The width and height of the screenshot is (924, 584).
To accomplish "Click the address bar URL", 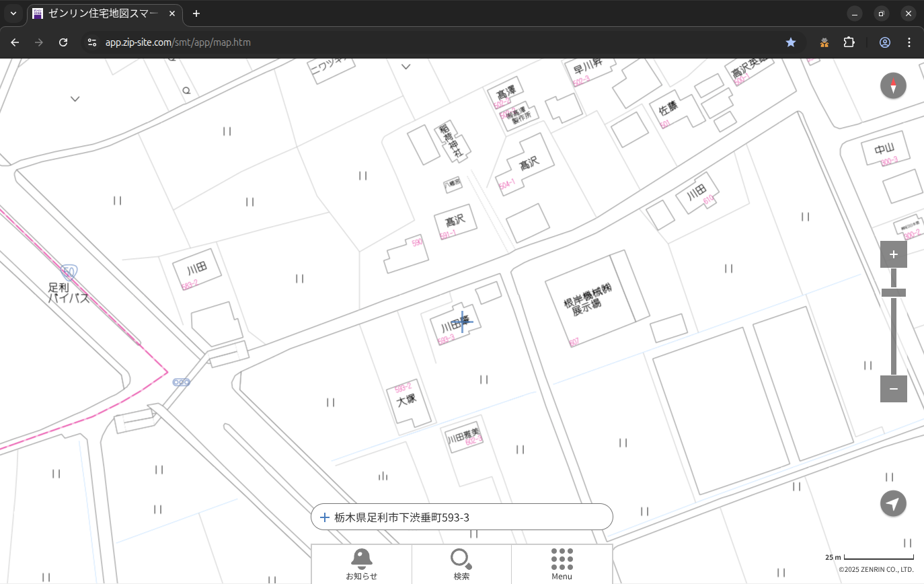I will click(x=178, y=42).
